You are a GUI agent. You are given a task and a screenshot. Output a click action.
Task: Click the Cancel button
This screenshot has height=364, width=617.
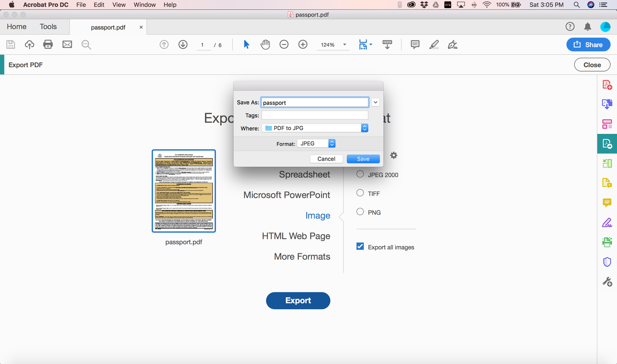coord(326,159)
